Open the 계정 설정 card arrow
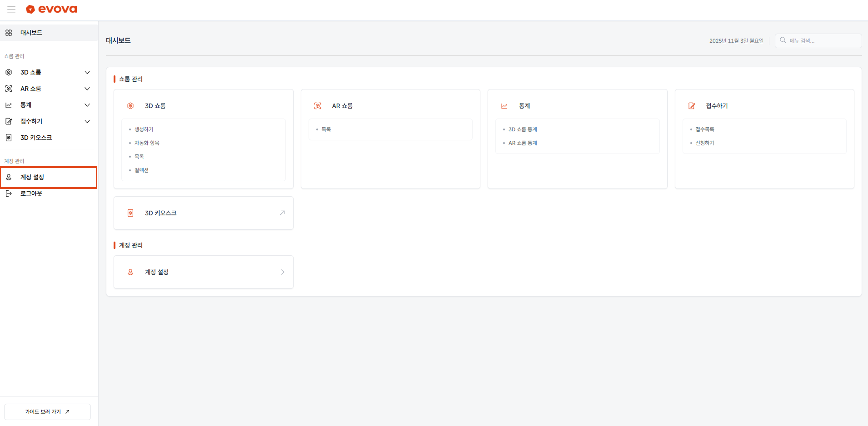 pos(282,272)
